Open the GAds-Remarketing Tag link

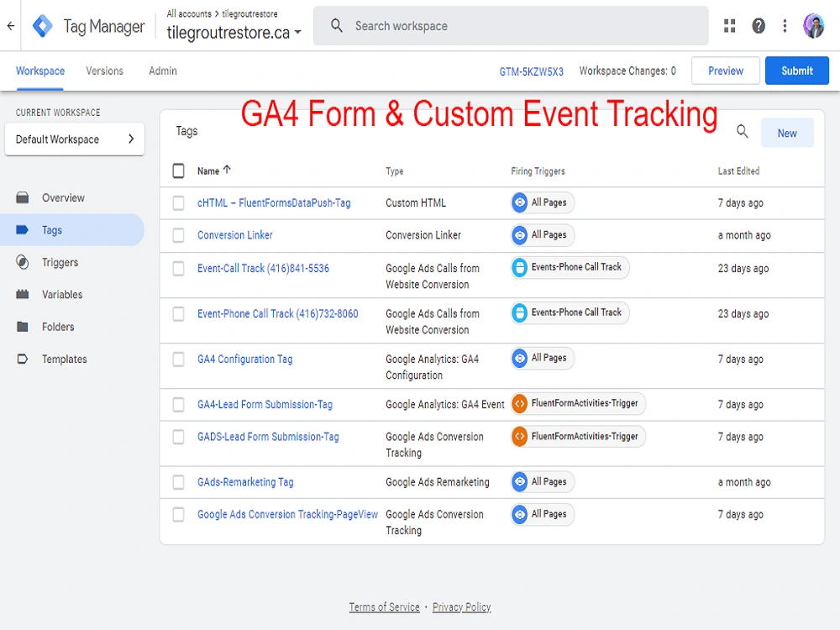pyautogui.click(x=245, y=482)
